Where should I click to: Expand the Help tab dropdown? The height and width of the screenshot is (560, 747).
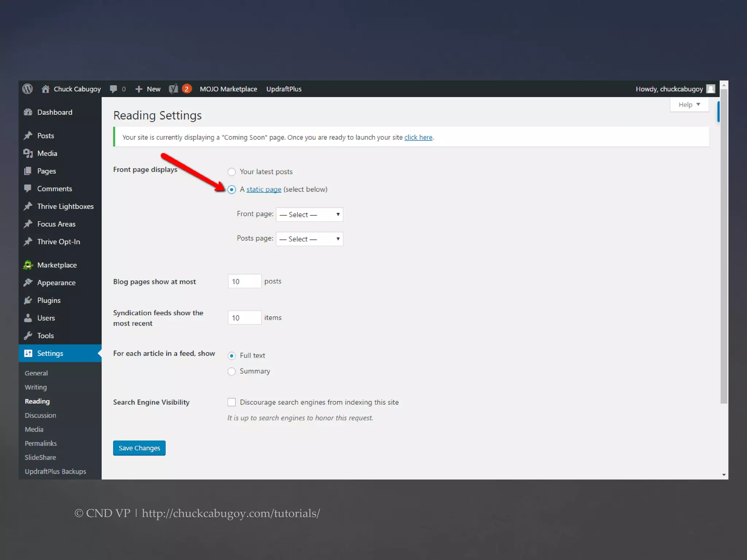click(689, 105)
